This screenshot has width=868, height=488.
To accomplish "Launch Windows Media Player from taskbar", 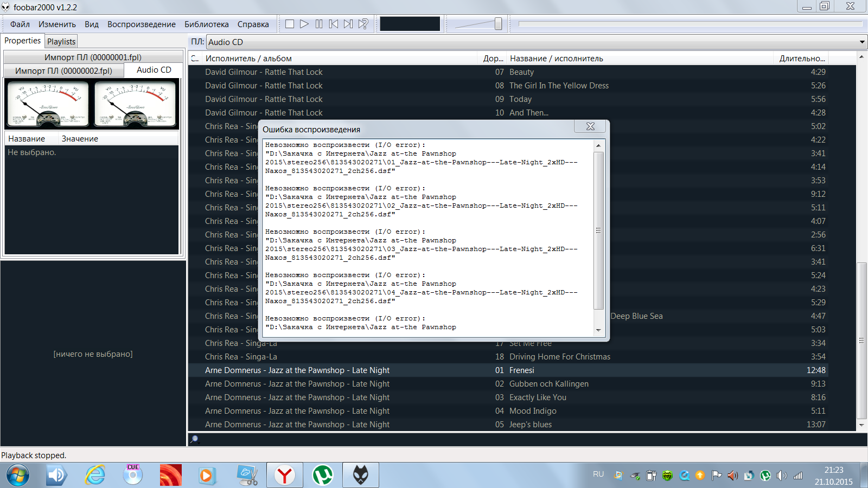I will (x=207, y=476).
